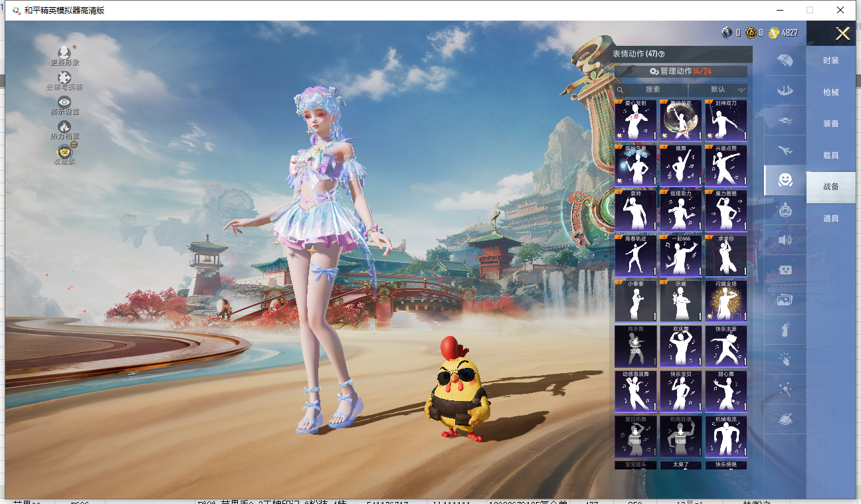Open 展示设置 eye display settings
This screenshot has width=861, height=504.
[x=64, y=102]
